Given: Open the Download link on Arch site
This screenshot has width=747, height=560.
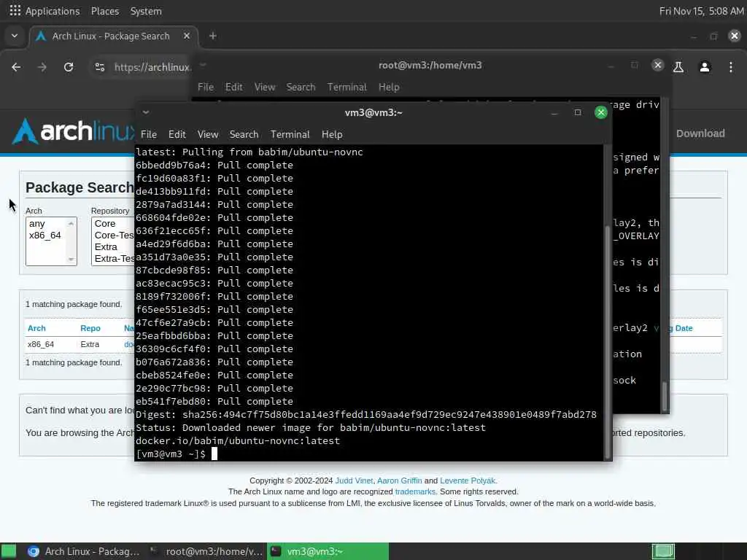Looking at the screenshot, I should tap(700, 133).
